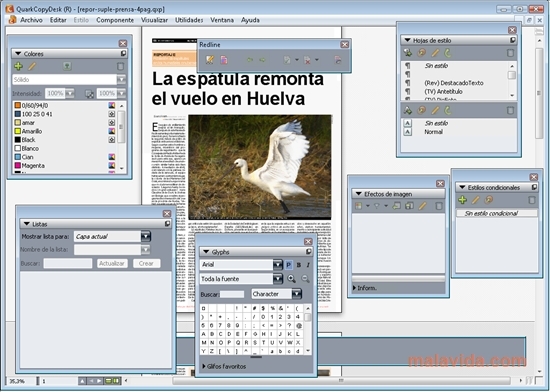Viewport: 550px width, 392px height.
Task: Click the pencil edit icon in Colores panel
Action: [32, 66]
